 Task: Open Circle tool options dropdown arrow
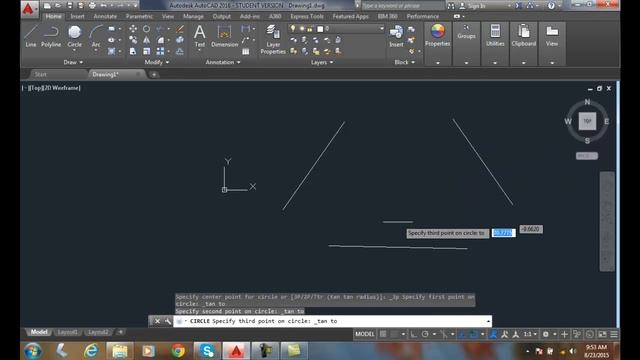click(x=74, y=50)
